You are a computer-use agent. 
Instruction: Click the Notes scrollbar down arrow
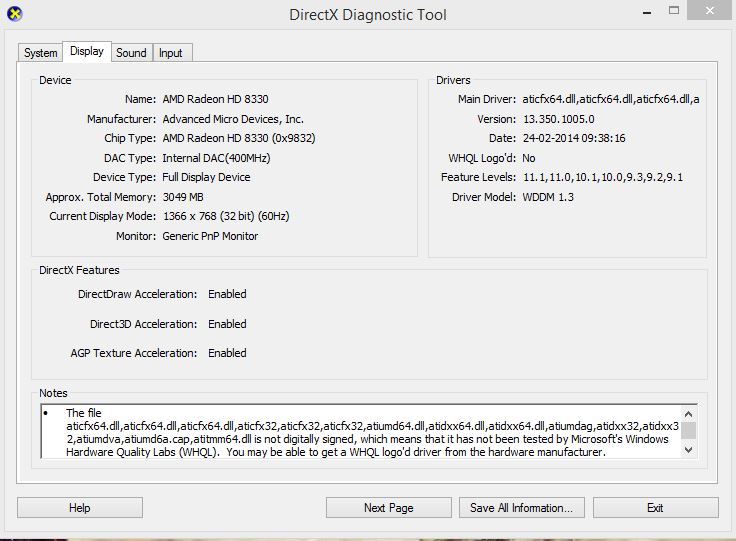(688, 450)
